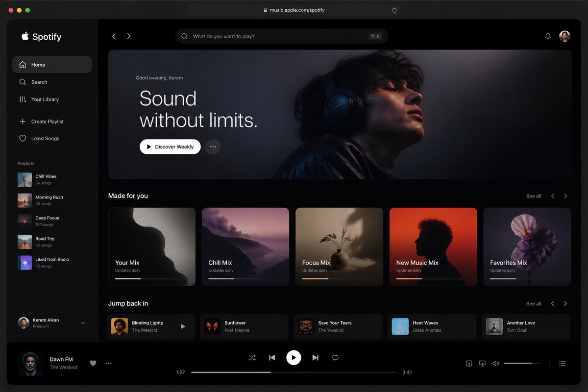Skip to the next track
This screenshot has height=392, width=588.
click(x=315, y=358)
